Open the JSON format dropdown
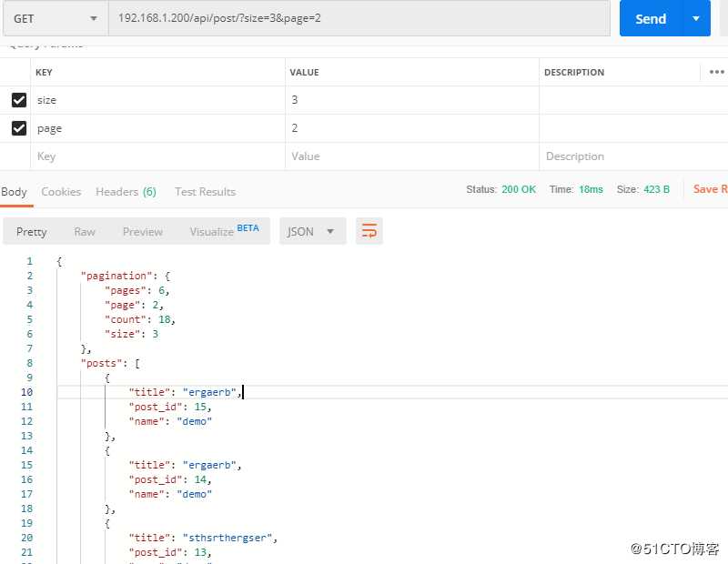Image resolution: width=728 pixels, height=564 pixels. tap(312, 231)
